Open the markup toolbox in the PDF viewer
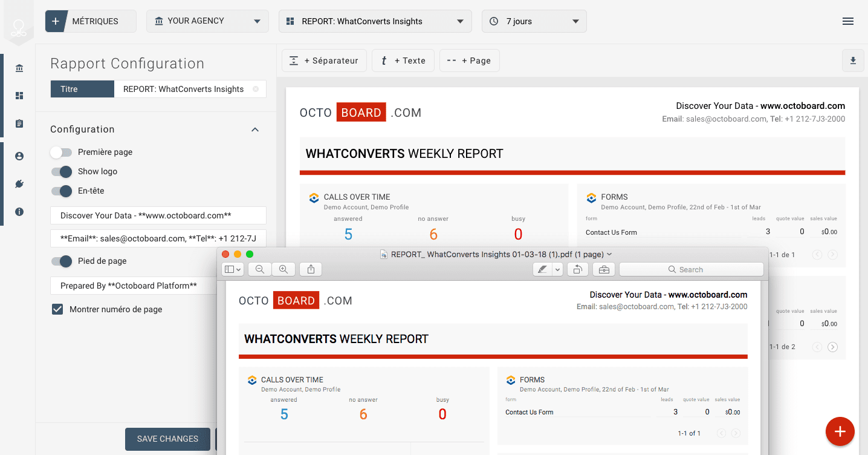Image resolution: width=868 pixels, height=455 pixels. tap(604, 269)
